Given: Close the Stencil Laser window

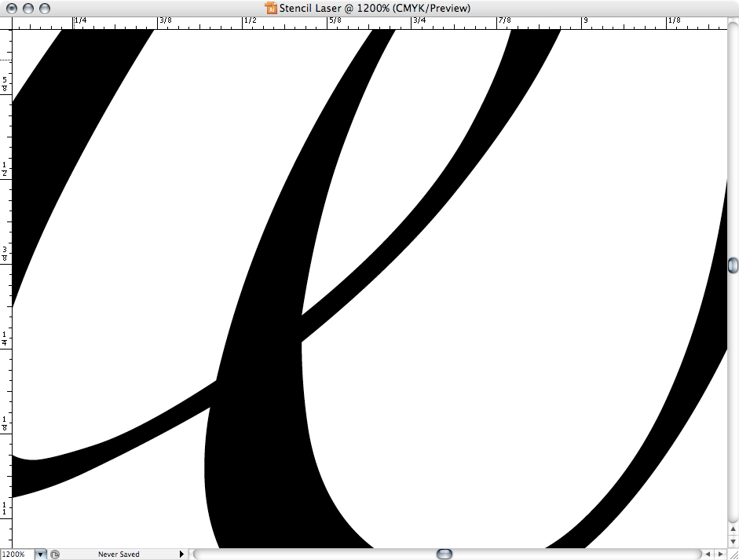Looking at the screenshot, I should pos(12,8).
